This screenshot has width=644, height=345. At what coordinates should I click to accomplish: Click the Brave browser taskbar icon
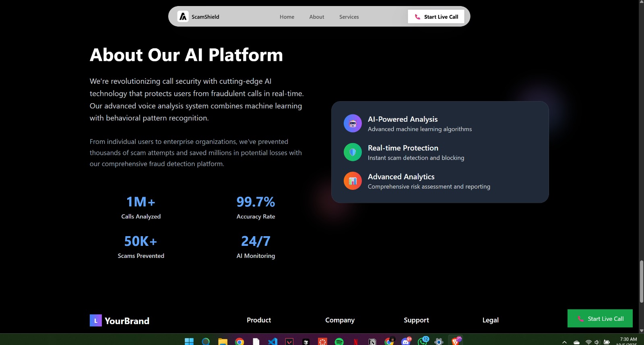[x=456, y=341]
